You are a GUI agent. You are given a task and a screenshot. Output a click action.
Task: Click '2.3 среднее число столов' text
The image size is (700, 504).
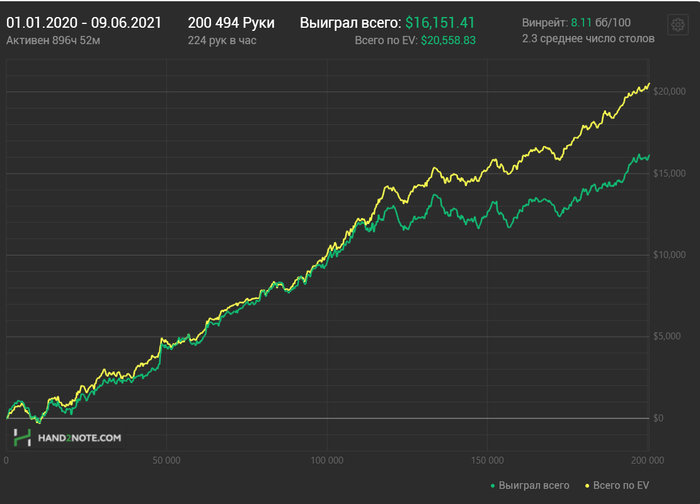tap(588, 39)
